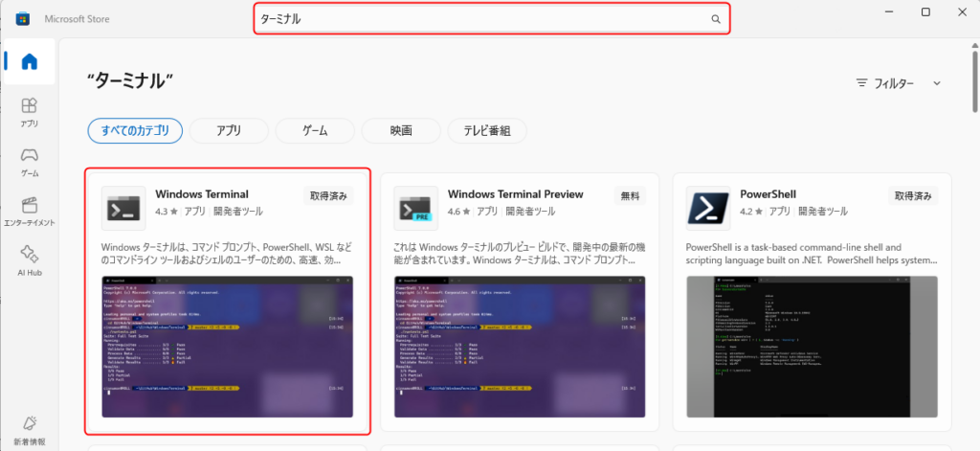This screenshot has height=451, width=980.
Task: Open Windows Terminal screenshot thumbnail
Action: coord(228,347)
